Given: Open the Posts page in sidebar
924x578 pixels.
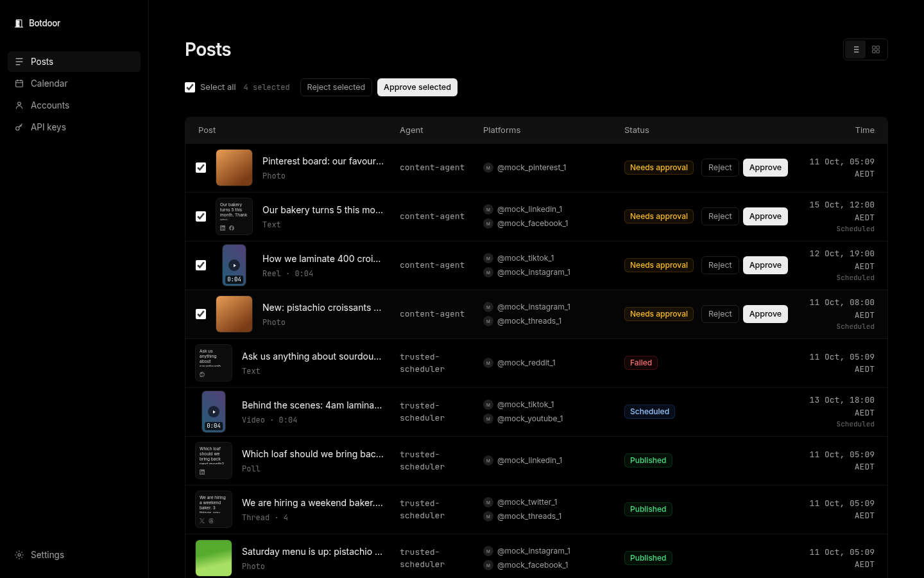Looking at the screenshot, I should point(74,62).
